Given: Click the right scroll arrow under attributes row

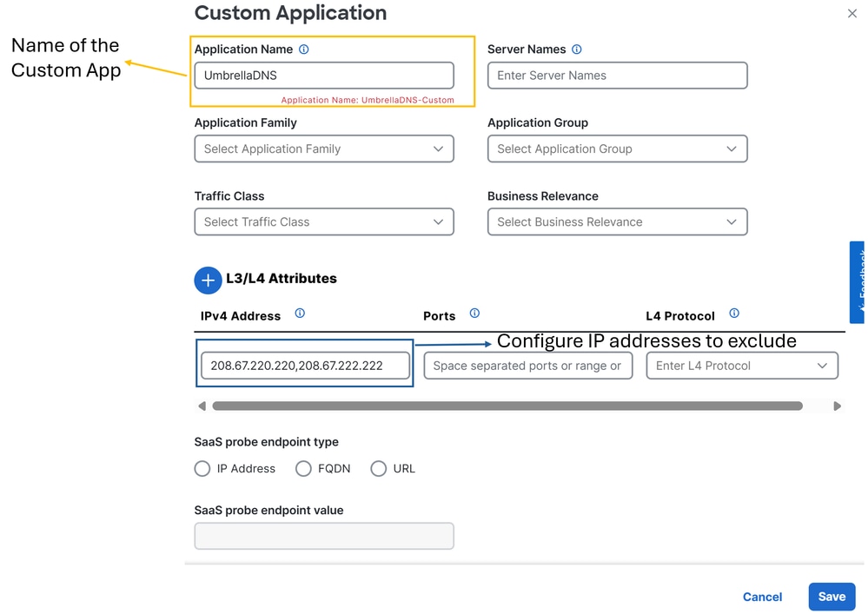Looking at the screenshot, I should click(837, 406).
